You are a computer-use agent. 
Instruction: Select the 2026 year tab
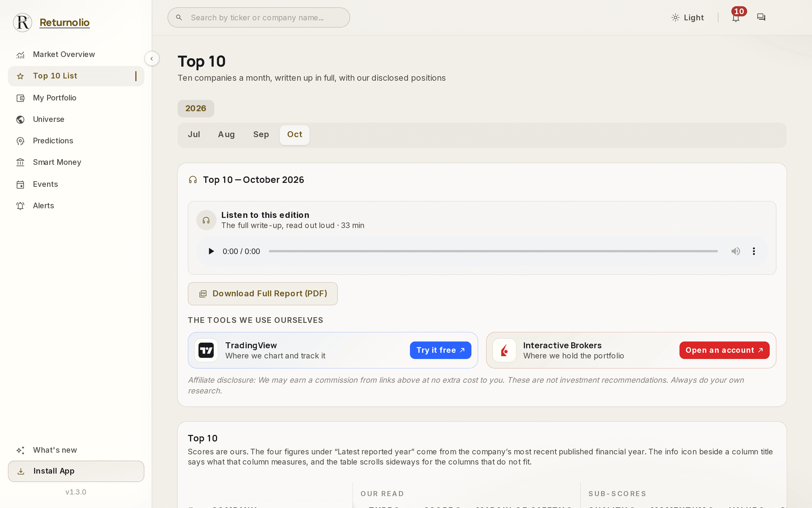click(x=196, y=109)
